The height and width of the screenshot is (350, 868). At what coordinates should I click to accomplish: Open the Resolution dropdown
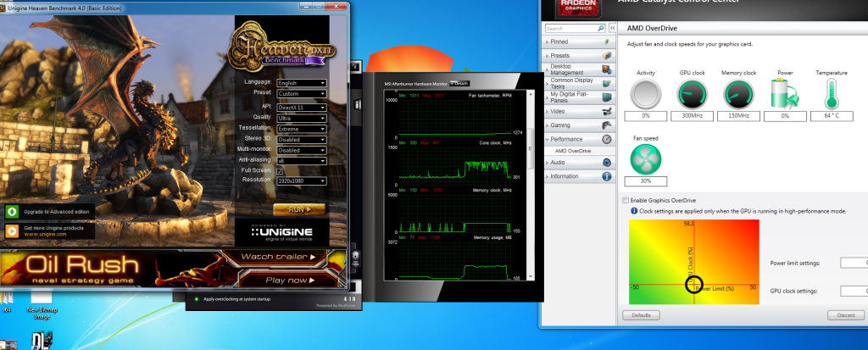click(298, 181)
